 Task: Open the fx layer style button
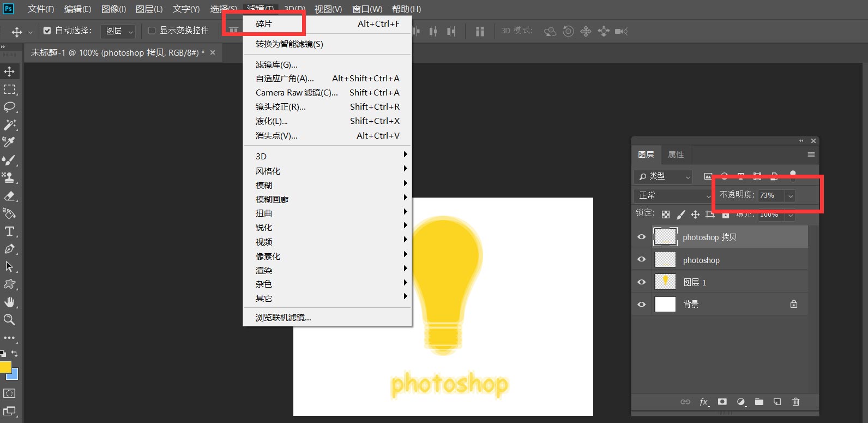[x=704, y=402]
